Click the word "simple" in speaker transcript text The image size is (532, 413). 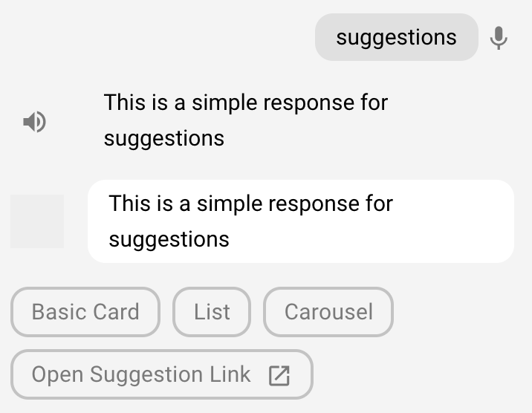pyautogui.click(x=224, y=104)
